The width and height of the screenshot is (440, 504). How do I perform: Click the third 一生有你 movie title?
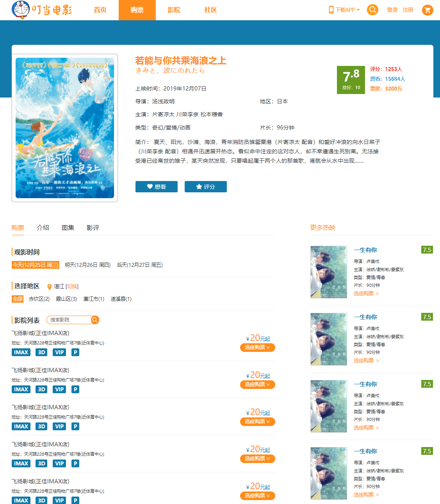coord(365,384)
